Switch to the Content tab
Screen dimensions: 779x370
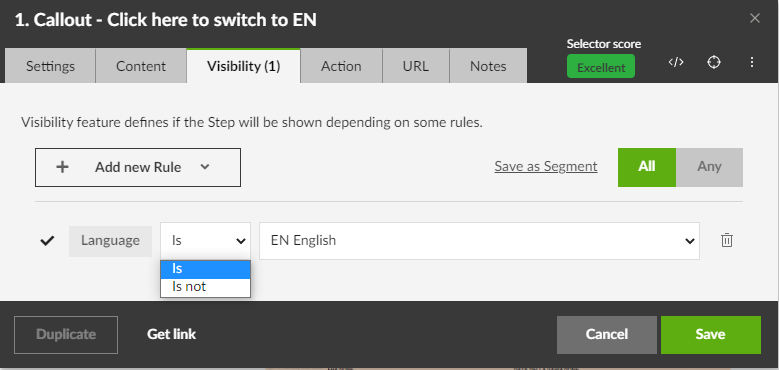pos(141,66)
